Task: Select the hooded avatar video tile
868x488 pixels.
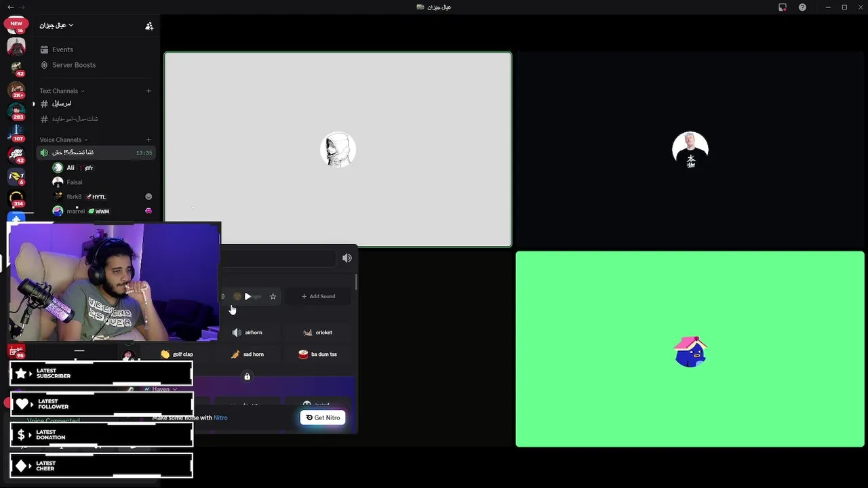Action: 338,149
